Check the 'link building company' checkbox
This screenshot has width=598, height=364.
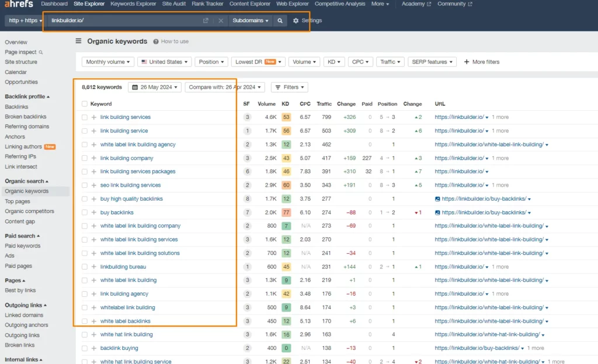point(85,158)
